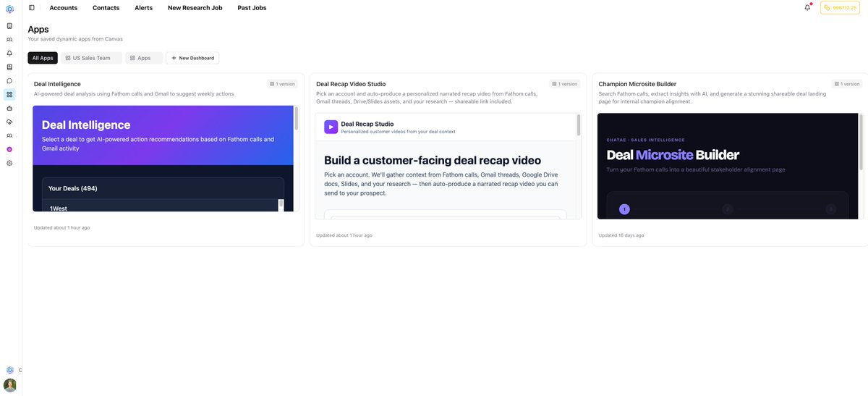Click the New Dashboard button
This screenshot has width=868, height=396.
pyautogui.click(x=192, y=58)
